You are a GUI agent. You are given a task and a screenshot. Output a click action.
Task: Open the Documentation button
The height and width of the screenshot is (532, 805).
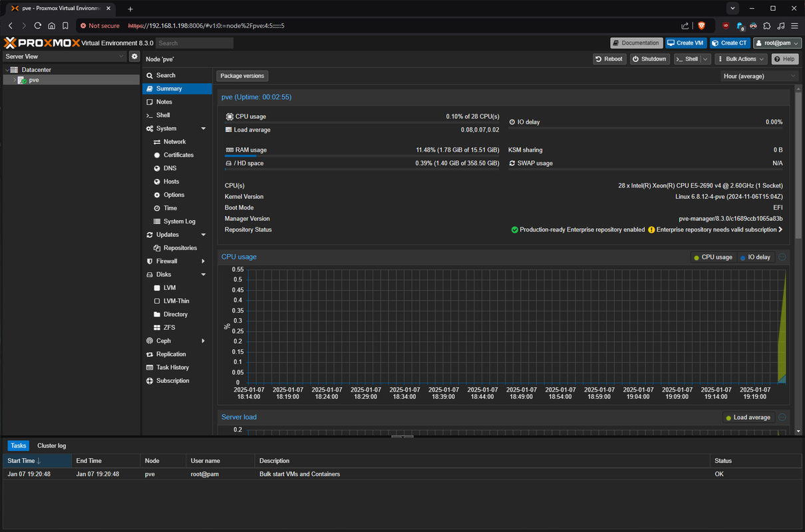point(637,43)
